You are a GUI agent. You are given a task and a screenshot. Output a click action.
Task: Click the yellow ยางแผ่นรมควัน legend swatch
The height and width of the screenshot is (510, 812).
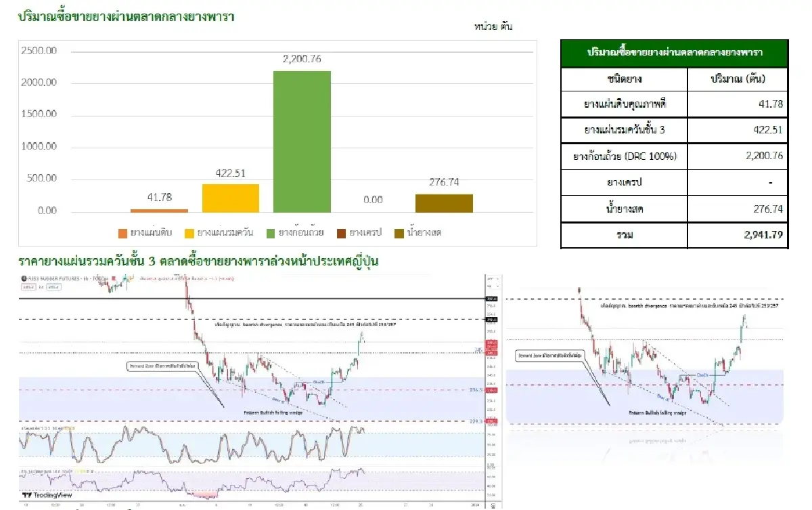point(188,233)
